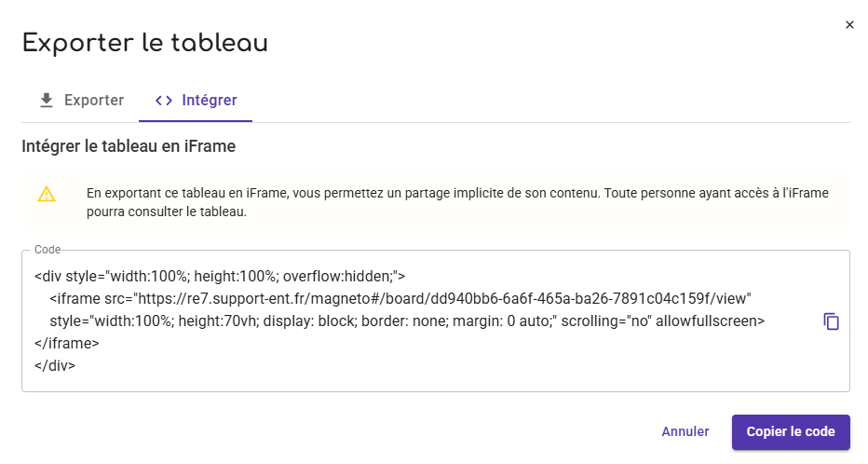Click the closing </iframe> tag line
Viewport: 868px width, 464px height.
67,343
